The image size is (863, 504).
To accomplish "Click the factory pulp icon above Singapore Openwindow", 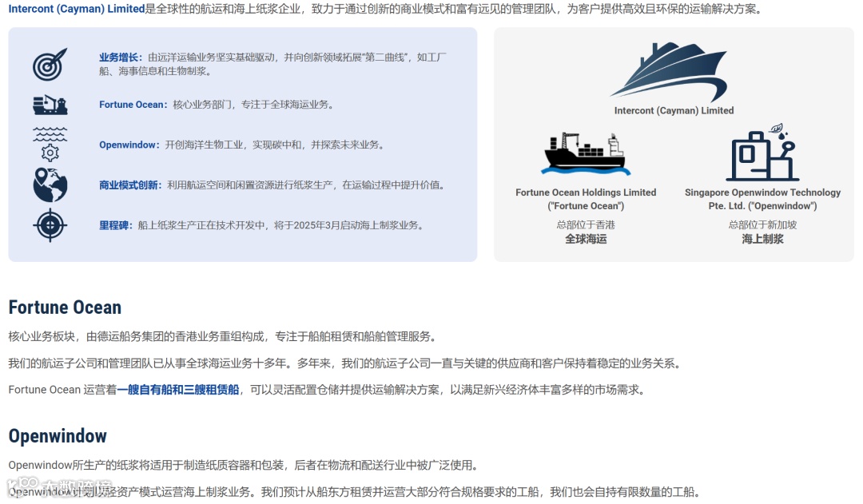I will pyautogui.click(x=762, y=153).
